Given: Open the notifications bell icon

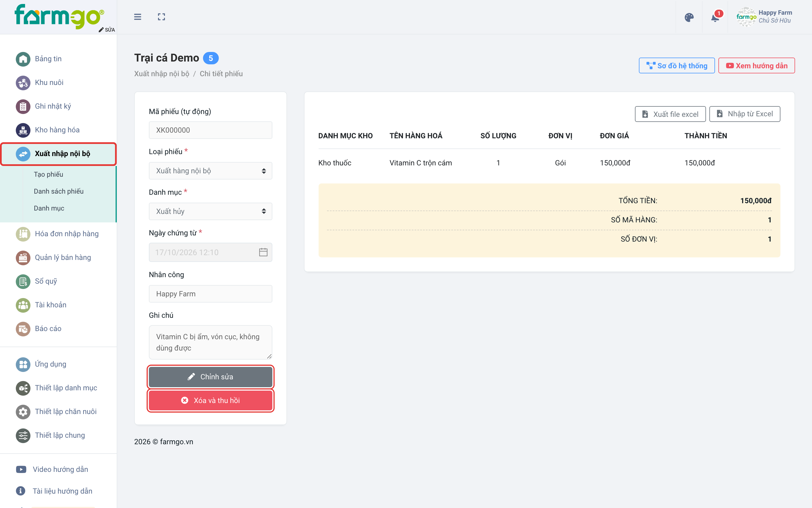Looking at the screenshot, I should tap(715, 17).
